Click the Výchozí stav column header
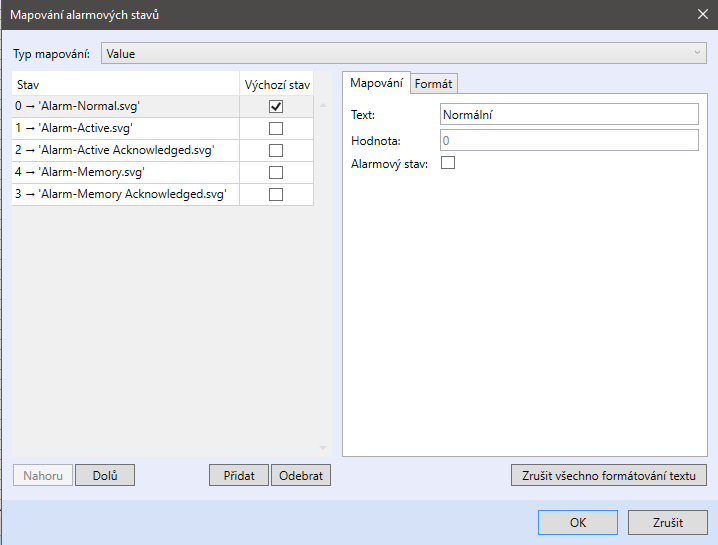 click(x=277, y=85)
